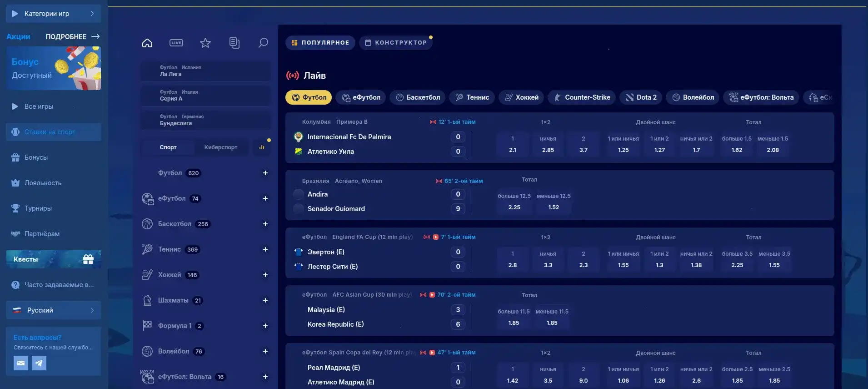The height and width of the screenshot is (389, 868).
Task: Open the Бонусы sidebar item
Action: [36, 157]
